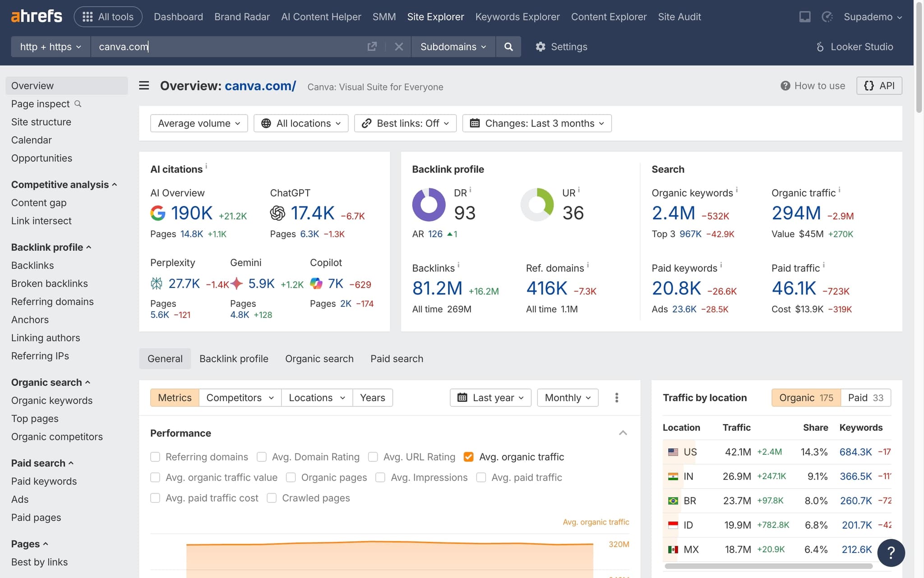The width and height of the screenshot is (924, 578).
Task: Enable the Referring domains checkbox
Action: (155, 457)
